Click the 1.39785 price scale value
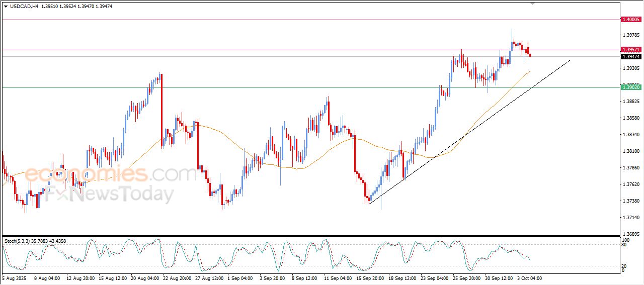Image resolution: width=644 pixels, height=285 pixels. click(630, 35)
